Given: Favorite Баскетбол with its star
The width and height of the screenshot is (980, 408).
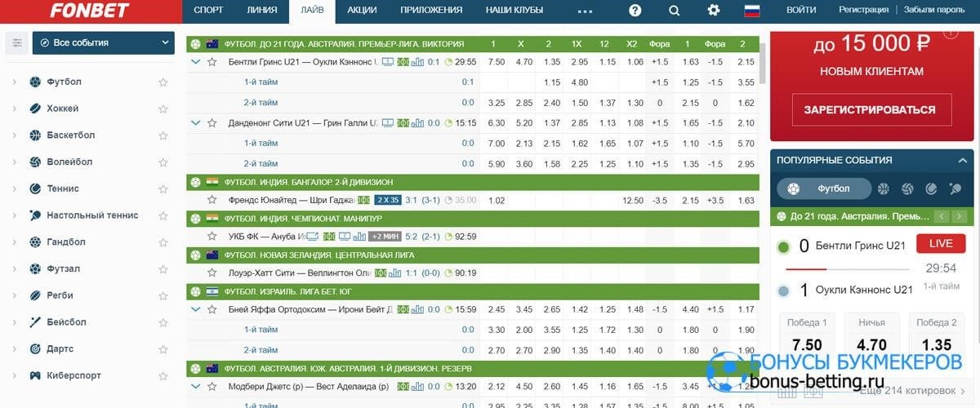Looking at the screenshot, I should pyautogui.click(x=163, y=135).
